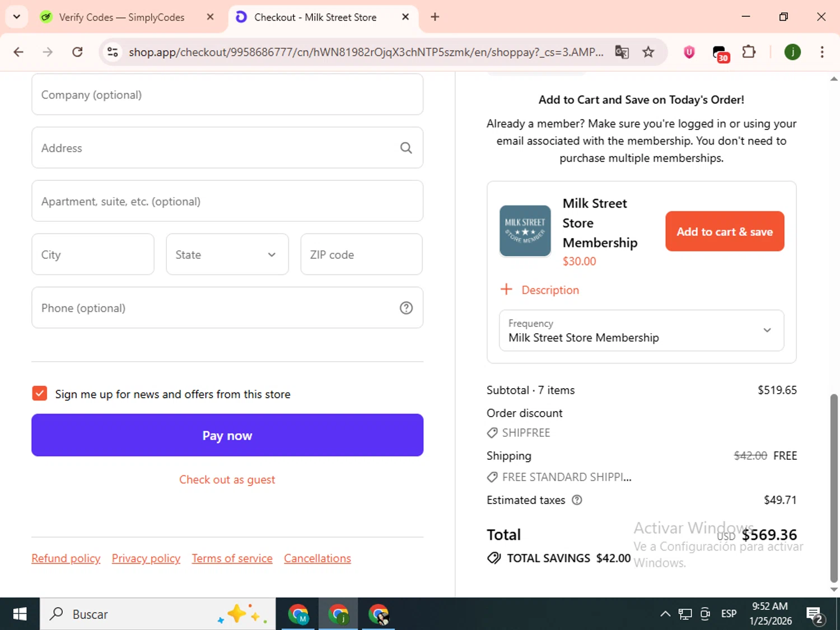840x630 pixels.
Task: Open the Windows notification center icon
Action: [x=815, y=615]
